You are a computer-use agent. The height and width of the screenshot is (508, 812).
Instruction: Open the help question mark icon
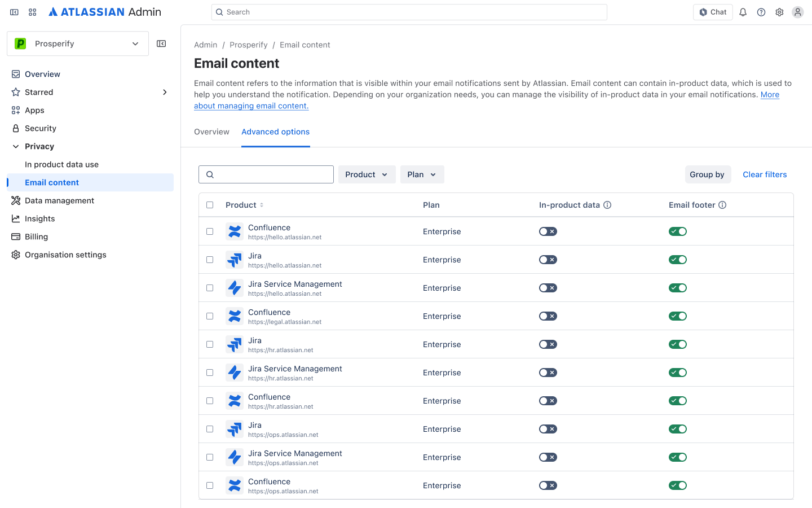coord(761,12)
